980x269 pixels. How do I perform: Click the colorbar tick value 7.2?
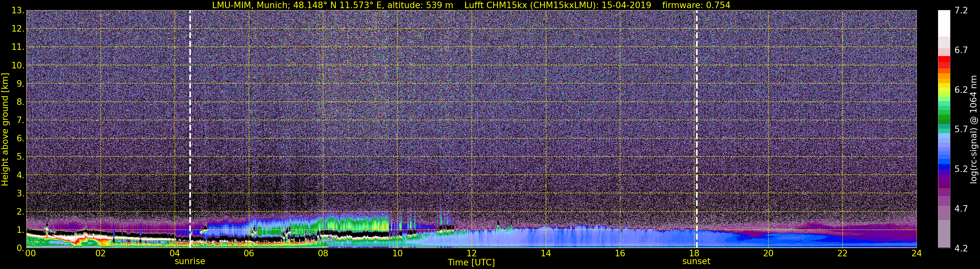[x=961, y=11]
